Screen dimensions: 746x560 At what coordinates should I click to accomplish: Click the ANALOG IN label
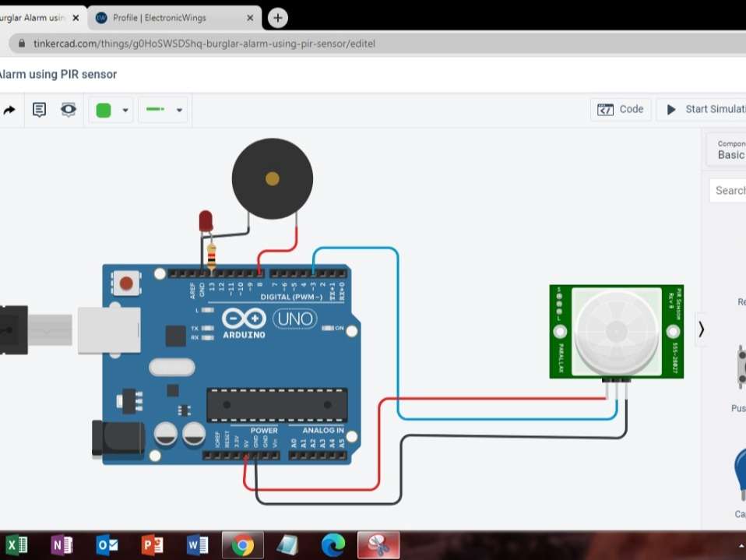coord(322,431)
